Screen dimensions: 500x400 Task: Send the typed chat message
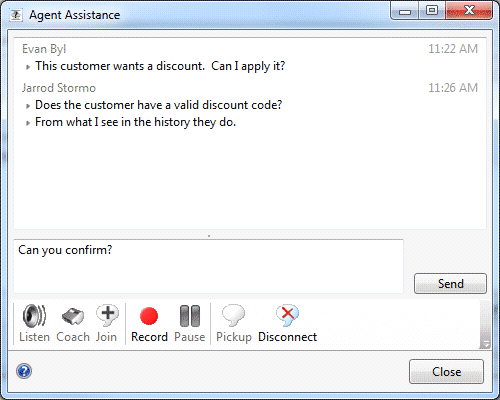(450, 284)
